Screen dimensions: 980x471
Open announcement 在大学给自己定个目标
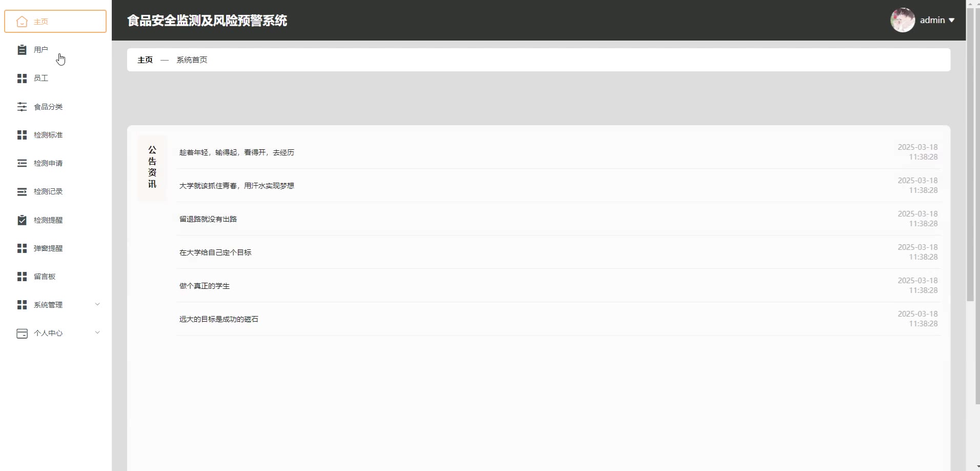coord(215,252)
